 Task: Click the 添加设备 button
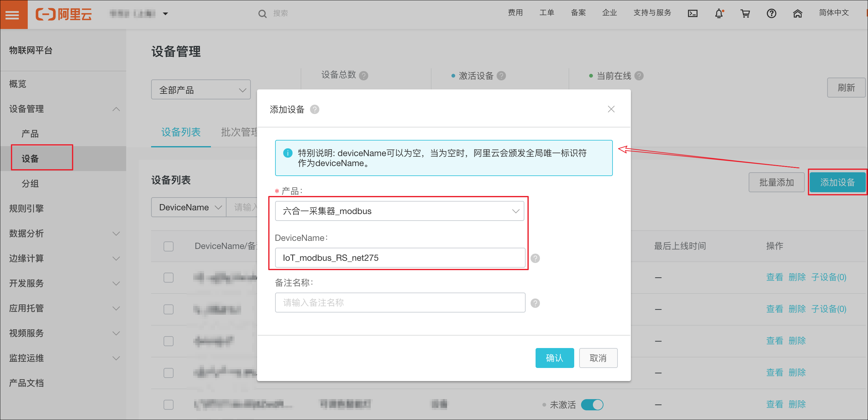click(x=837, y=182)
